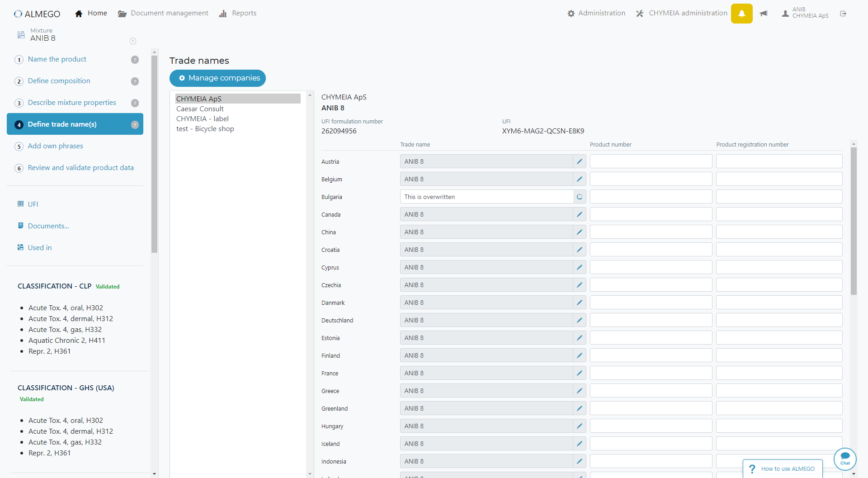This screenshot has height=478, width=868.
Task: Edit the Iceland trade name pencil
Action: coord(580,444)
